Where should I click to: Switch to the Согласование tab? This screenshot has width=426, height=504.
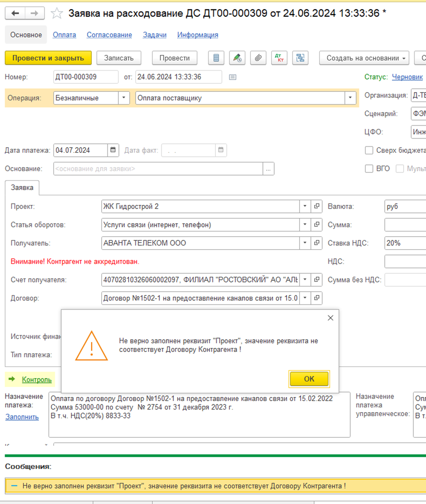click(109, 35)
